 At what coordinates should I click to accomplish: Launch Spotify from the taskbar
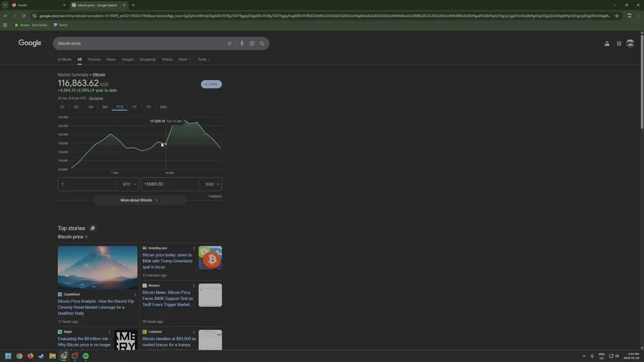pos(86,356)
